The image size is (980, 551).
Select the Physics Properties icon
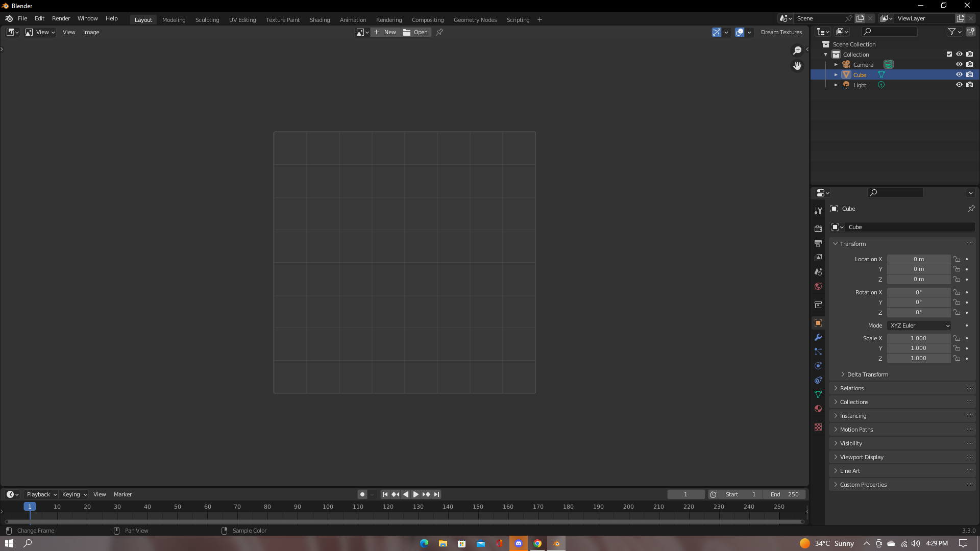[818, 366]
